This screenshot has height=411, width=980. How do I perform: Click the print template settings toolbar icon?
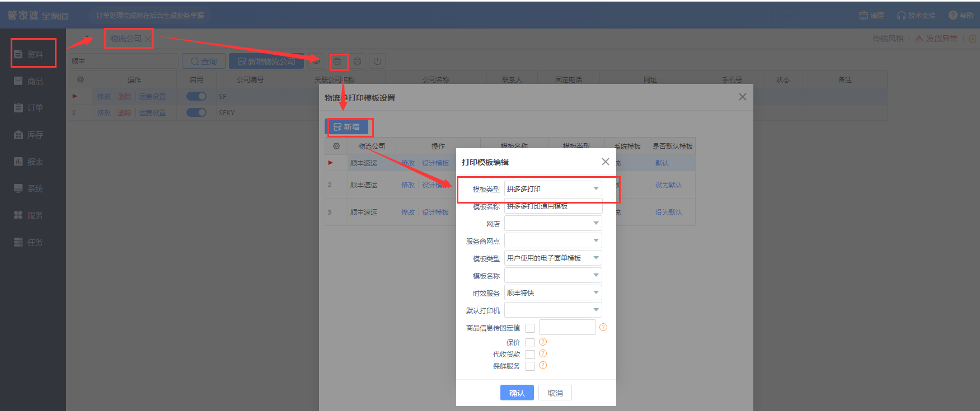click(x=337, y=62)
